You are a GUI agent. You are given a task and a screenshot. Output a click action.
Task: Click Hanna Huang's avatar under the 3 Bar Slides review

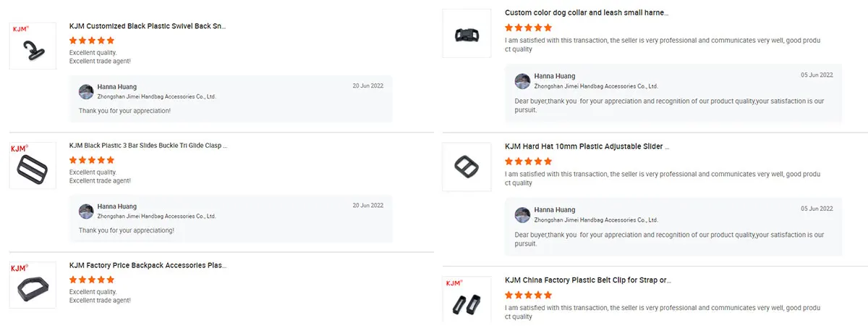(86, 212)
